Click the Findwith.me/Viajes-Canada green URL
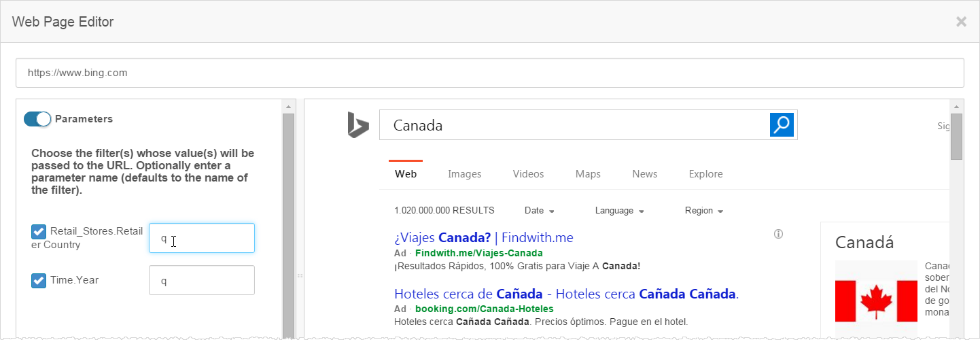Image resolution: width=980 pixels, height=342 pixels. (x=479, y=253)
